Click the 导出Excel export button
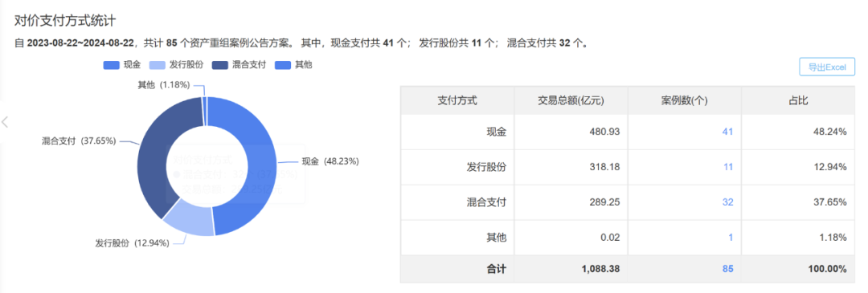 [x=827, y=67]
